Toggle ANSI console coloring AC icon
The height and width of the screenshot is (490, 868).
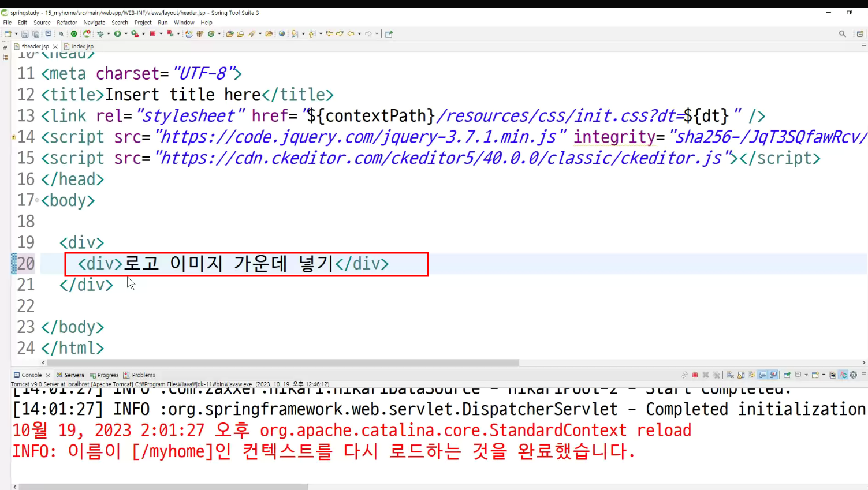point(843,375)
